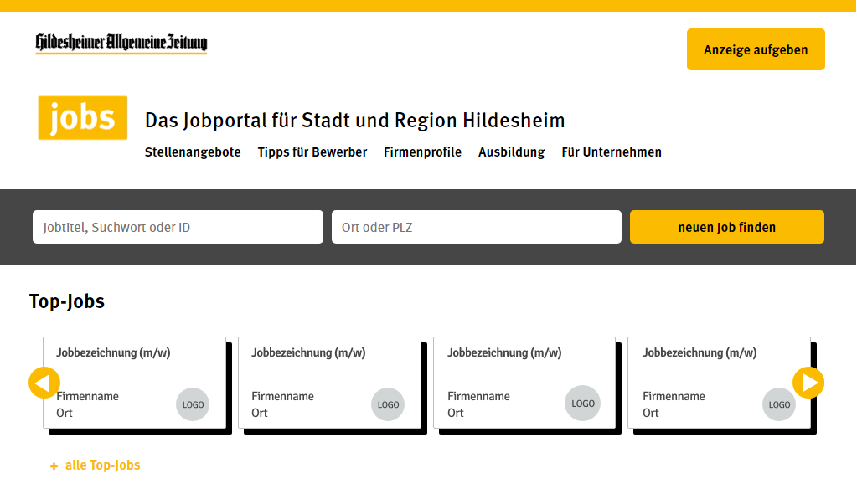Click into the Ort oder PLZ field
857x504 pixels.
pos(476,227)
